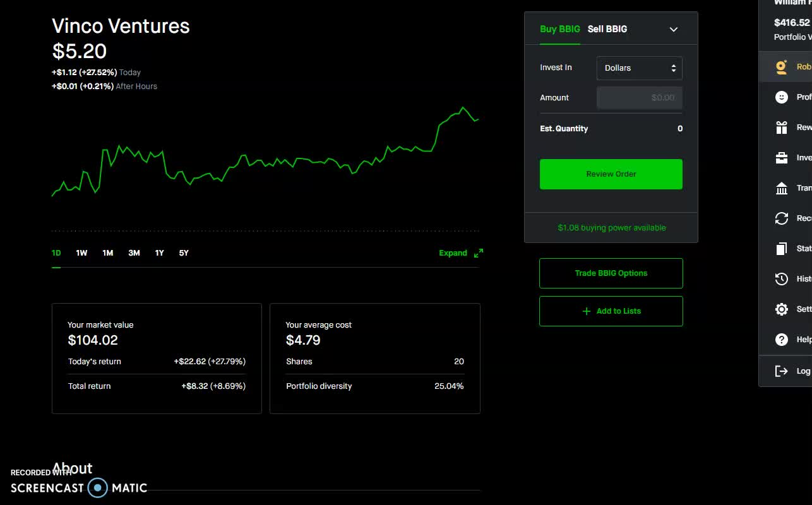Click the Your average cost card
The width and height of the screenshot is (812, 505).
click(375, 359)
